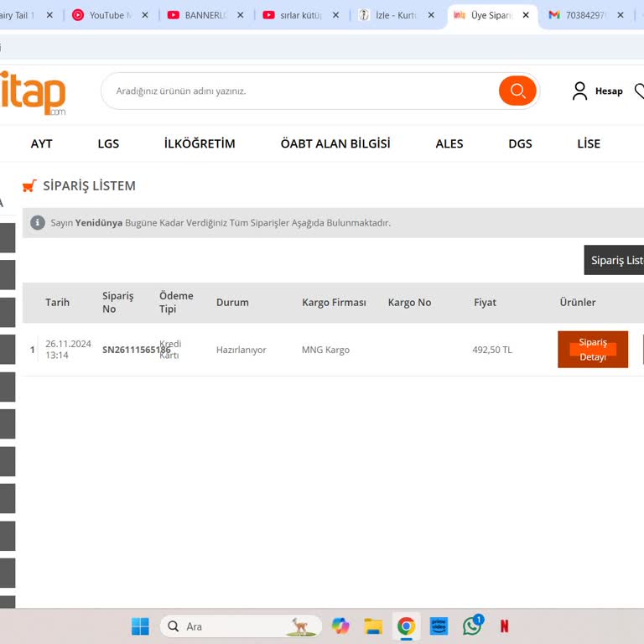Open WhatsApp from the taskbar
Screen dimensions: 644x644
pyautogui.click(x=472, y=626)
